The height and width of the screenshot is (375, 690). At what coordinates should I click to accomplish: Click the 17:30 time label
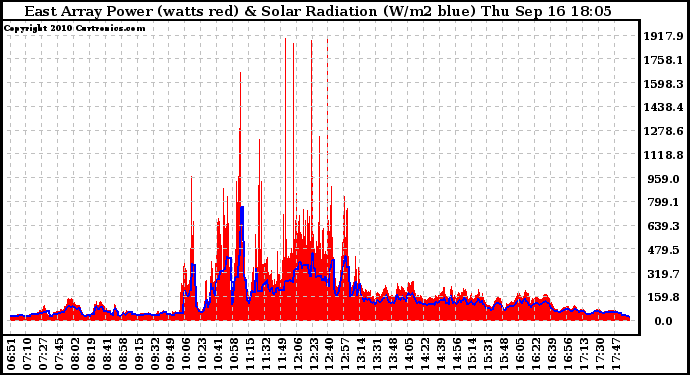click(600, 353)
